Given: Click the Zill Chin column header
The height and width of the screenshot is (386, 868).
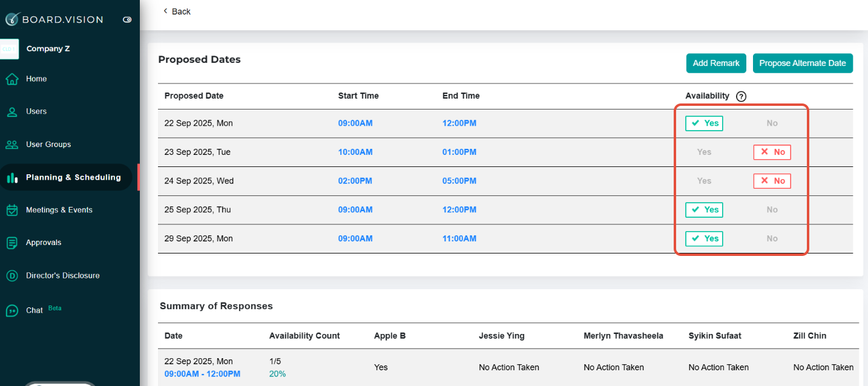Looking at the screenshot, I should (x=810, y=336).
